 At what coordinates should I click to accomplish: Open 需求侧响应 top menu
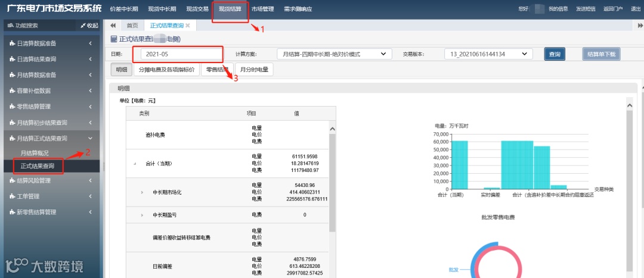tap(298, 9)
